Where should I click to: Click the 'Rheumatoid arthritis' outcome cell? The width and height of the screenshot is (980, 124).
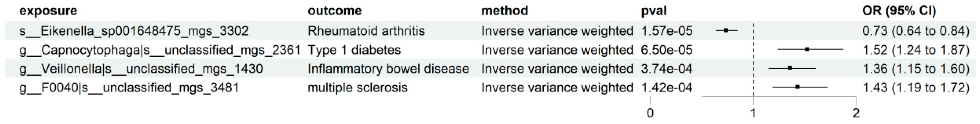[366, 31]
